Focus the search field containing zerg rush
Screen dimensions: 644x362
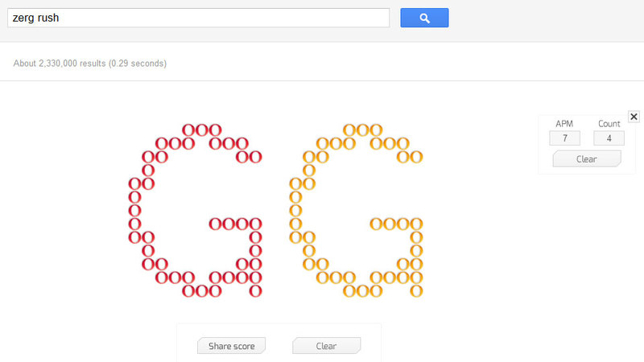pos(198,18)
